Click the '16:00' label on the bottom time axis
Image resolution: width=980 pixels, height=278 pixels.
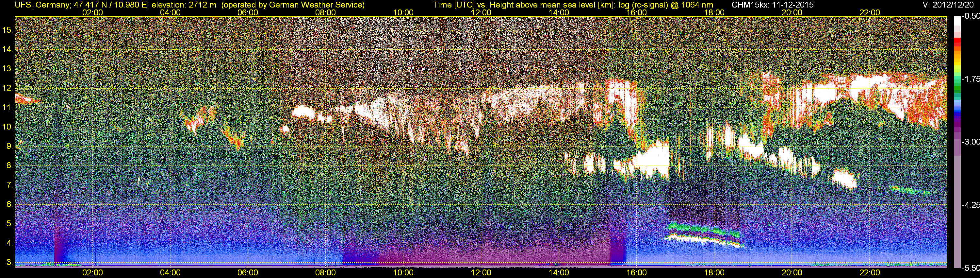click(636, 273)
